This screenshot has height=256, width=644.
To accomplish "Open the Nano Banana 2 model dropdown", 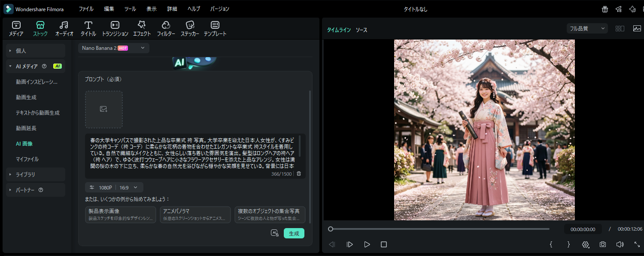I will click(114, 48).
